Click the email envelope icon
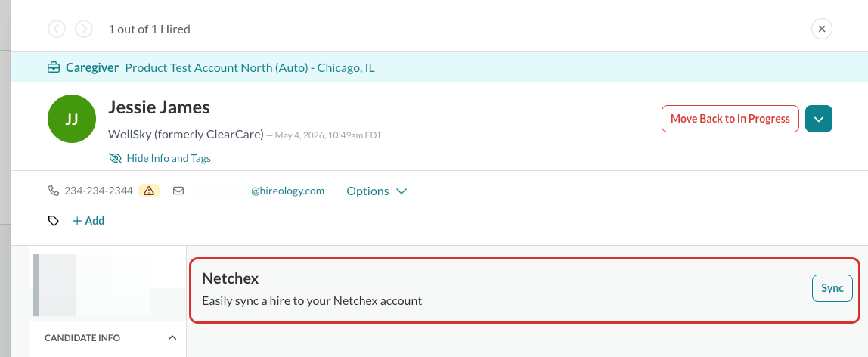 [178, 191]
